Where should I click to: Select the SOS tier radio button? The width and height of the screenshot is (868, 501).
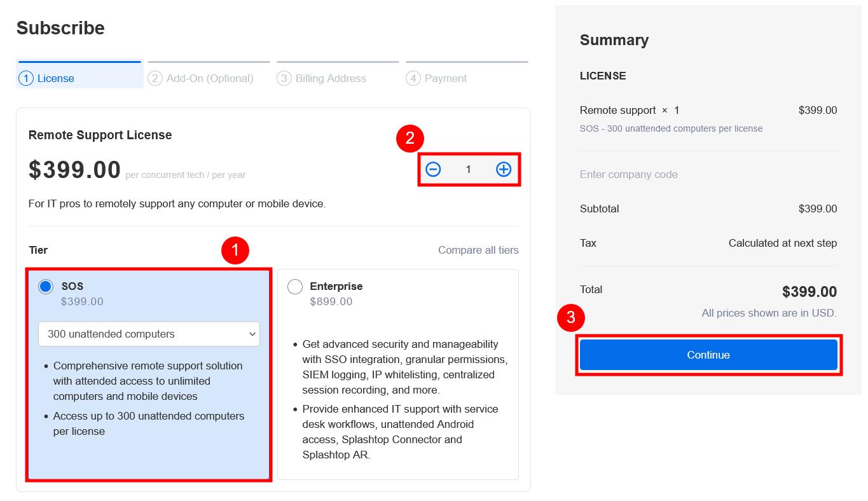46,287
